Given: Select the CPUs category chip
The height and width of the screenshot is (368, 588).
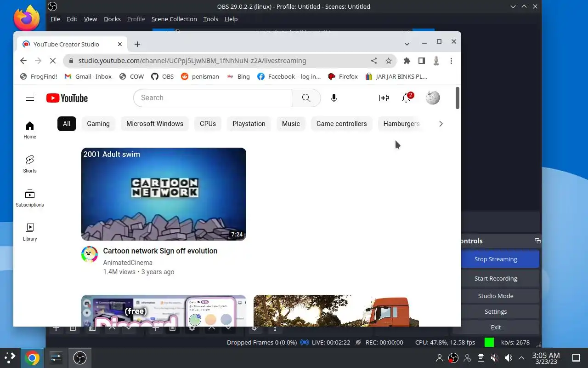Looking at the screenshot, I should coord(208,124).
